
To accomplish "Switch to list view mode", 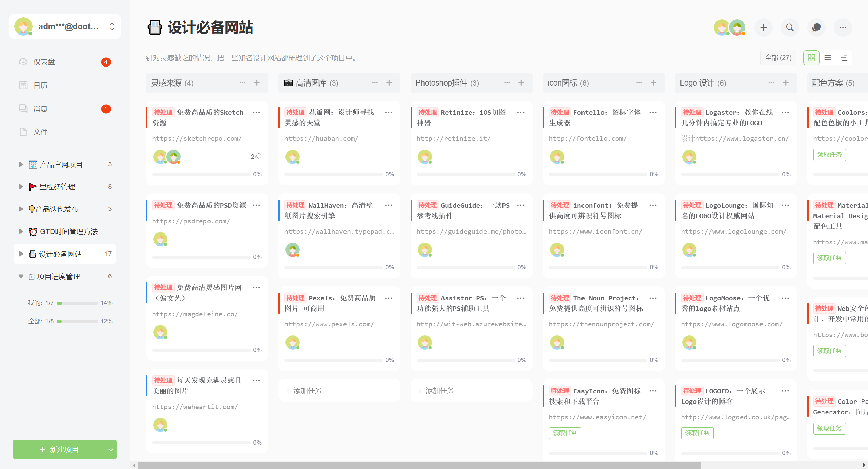I will coord(828,58).
